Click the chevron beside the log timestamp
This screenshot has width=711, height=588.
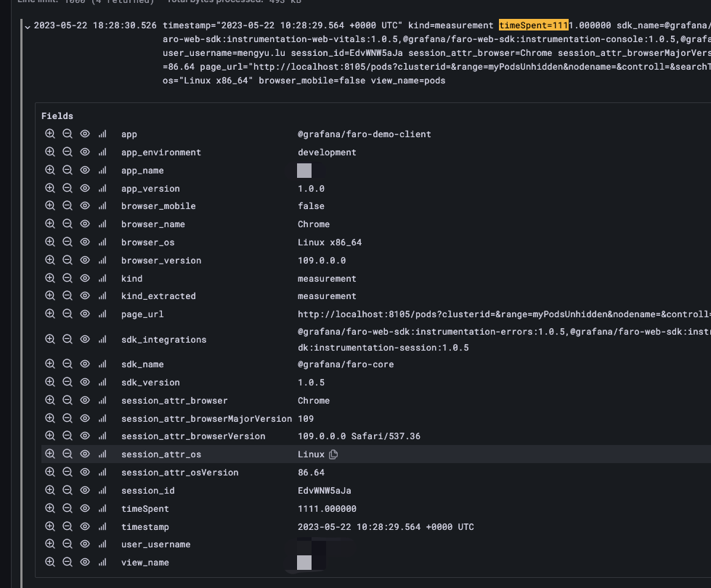(x=27, y=24)
